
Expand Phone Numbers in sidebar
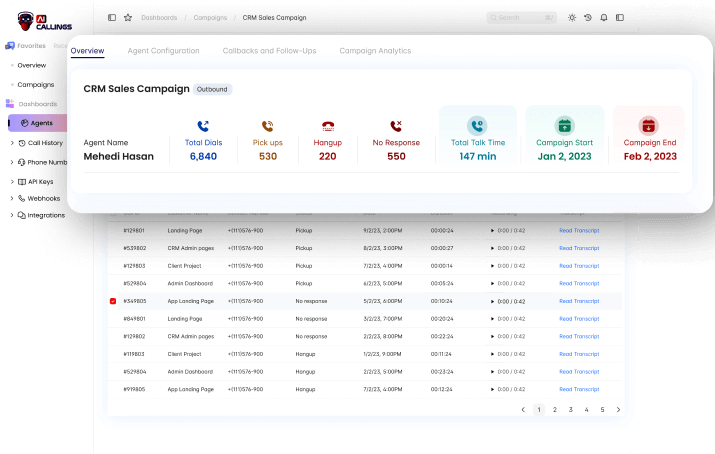tap(12, 162)
